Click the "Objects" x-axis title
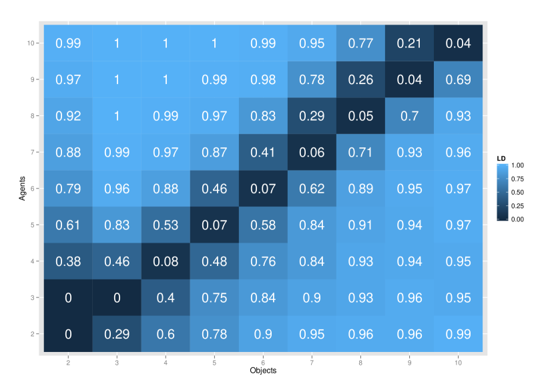Viewport: 554px width, 392px height. pyautogui.click(x=263, y=370)
